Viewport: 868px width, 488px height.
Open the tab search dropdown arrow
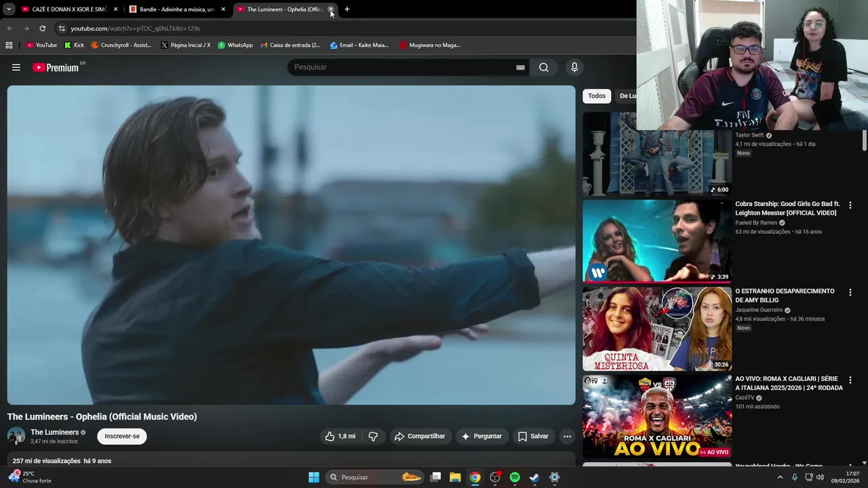point(9,9)
